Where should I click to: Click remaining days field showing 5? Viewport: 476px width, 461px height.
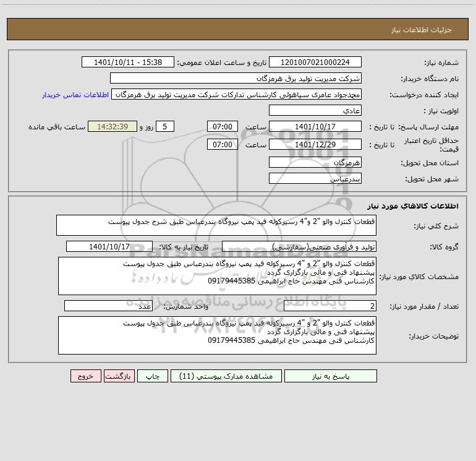tap(165, 126)
